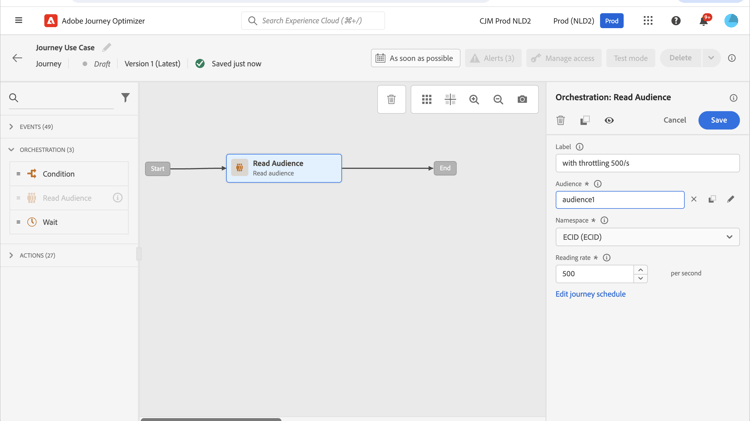Screen dimensions: 750x421
Task: Click the palette search magnifier icon
Action: pos(13,98)
